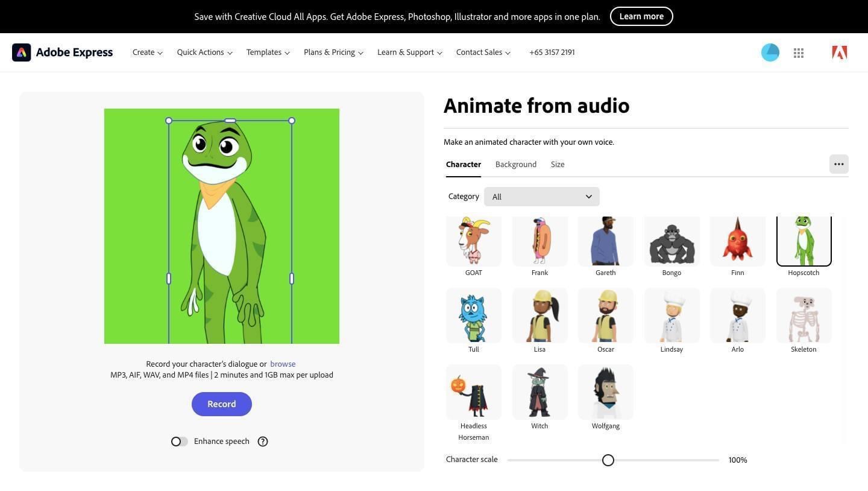Click the Adobe Express logo icon

pyautogui.click(x=22, y=52)
